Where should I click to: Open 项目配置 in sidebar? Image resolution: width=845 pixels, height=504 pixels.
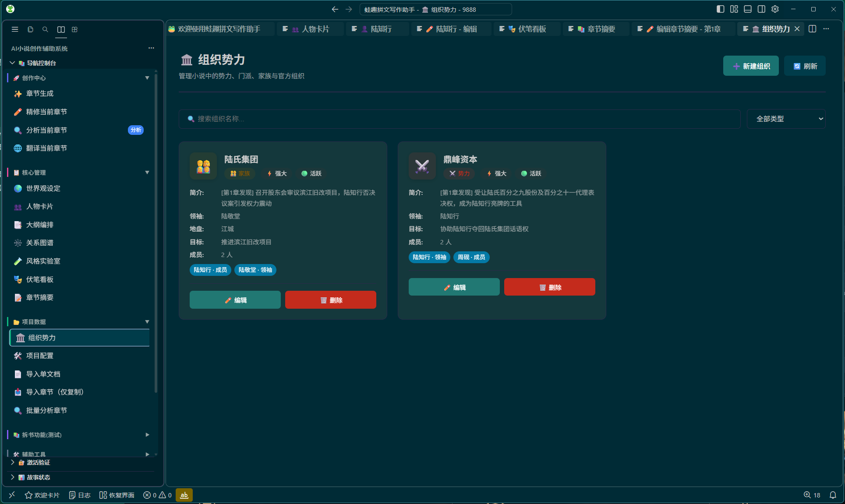[x=79, y=356]
